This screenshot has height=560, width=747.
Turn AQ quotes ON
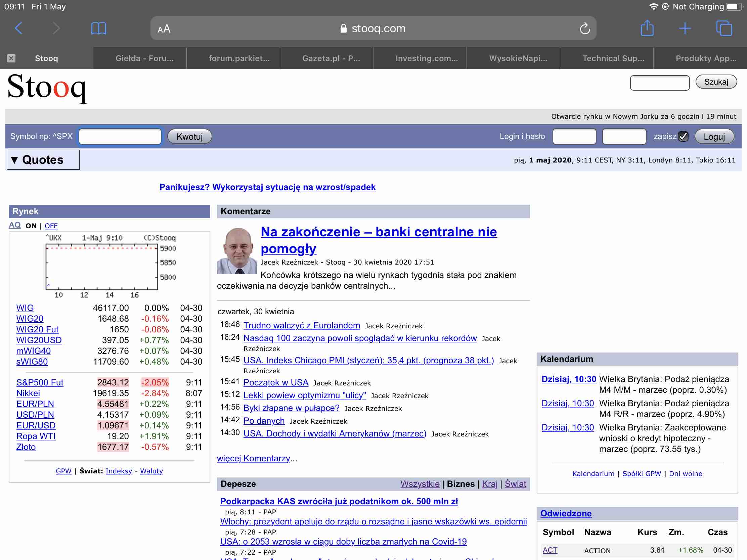32,226
